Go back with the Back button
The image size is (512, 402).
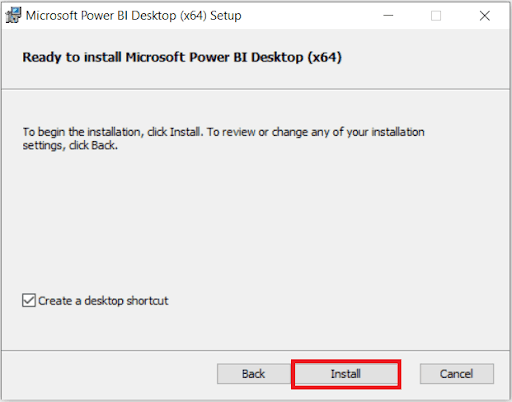[x=254, y=374]
